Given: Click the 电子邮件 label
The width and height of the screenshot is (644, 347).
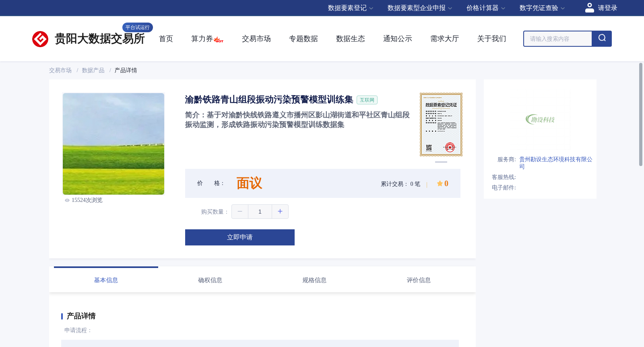Looking at the screenshot, I should [x=504, y=188].
